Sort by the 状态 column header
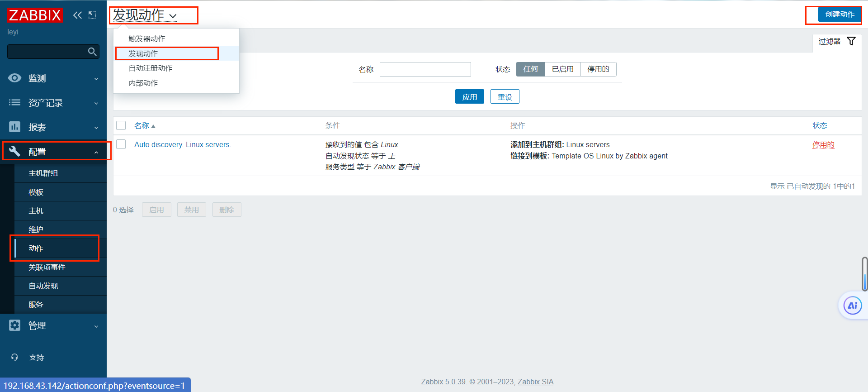This screenshot has width=868, height=392. 820,125
